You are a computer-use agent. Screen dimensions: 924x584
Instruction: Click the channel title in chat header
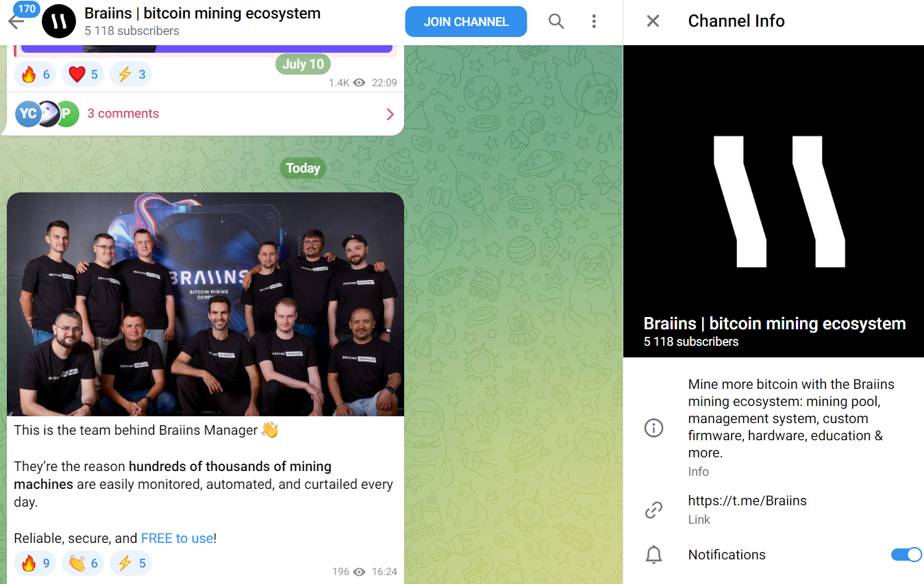[203, 13]
